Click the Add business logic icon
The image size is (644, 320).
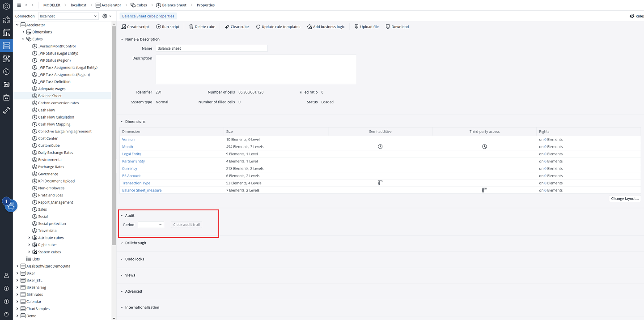[x=309, y=26]
